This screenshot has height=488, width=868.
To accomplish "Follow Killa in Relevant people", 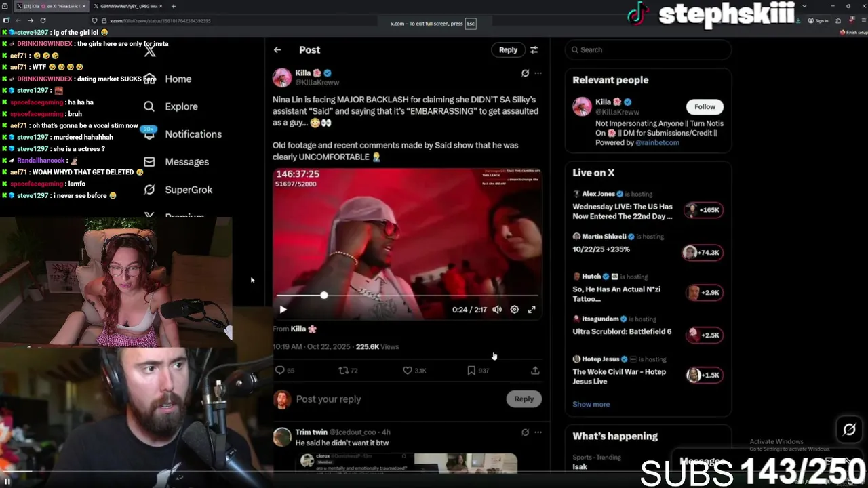I will point(705,106).
